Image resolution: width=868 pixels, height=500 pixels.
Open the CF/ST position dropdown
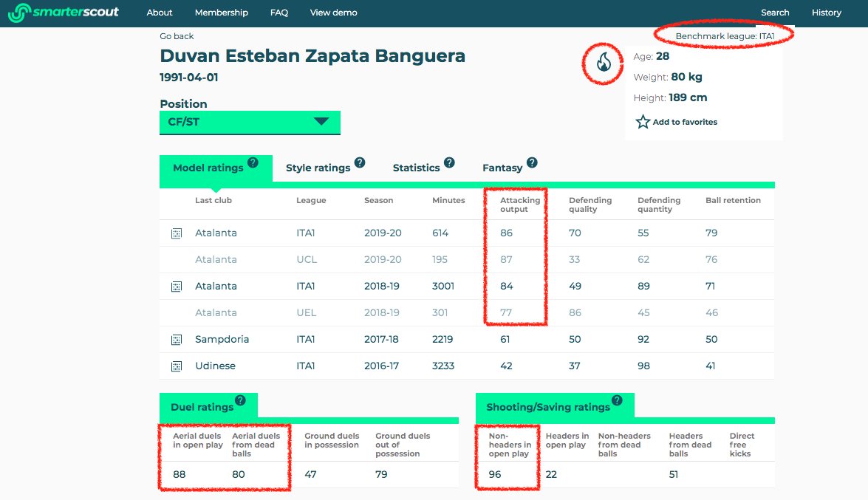point(250,123)
